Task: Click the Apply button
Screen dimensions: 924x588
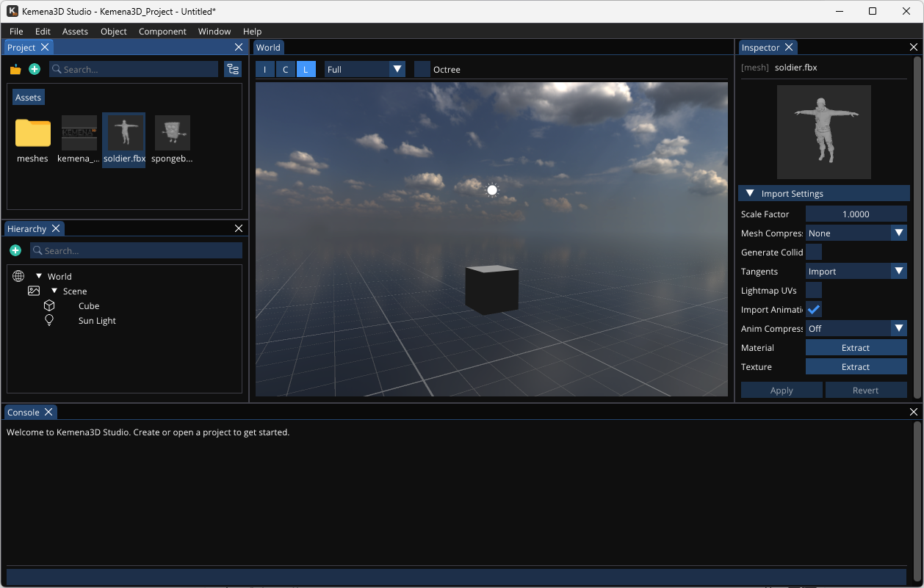Action: coord(782,391)
